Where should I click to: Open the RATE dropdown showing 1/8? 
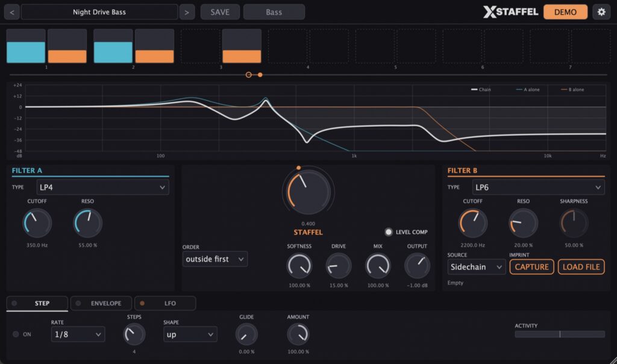pyautogui.click(x=78, y=334)
